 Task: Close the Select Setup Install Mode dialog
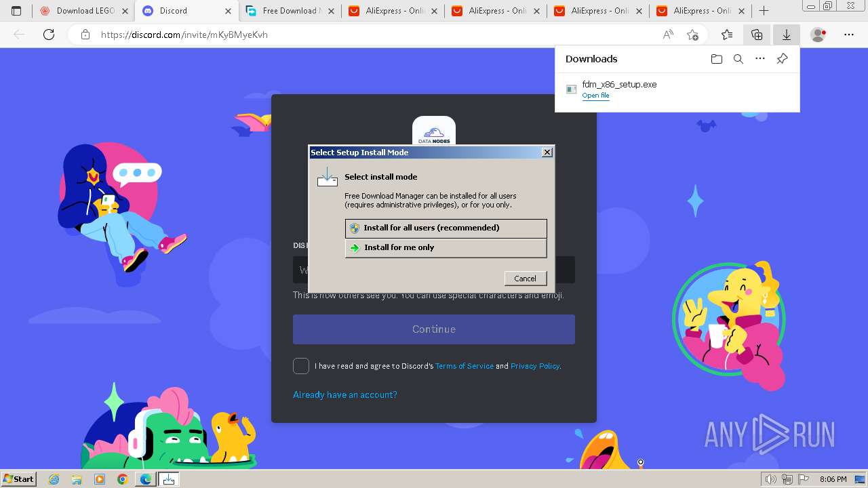point(547,152)
